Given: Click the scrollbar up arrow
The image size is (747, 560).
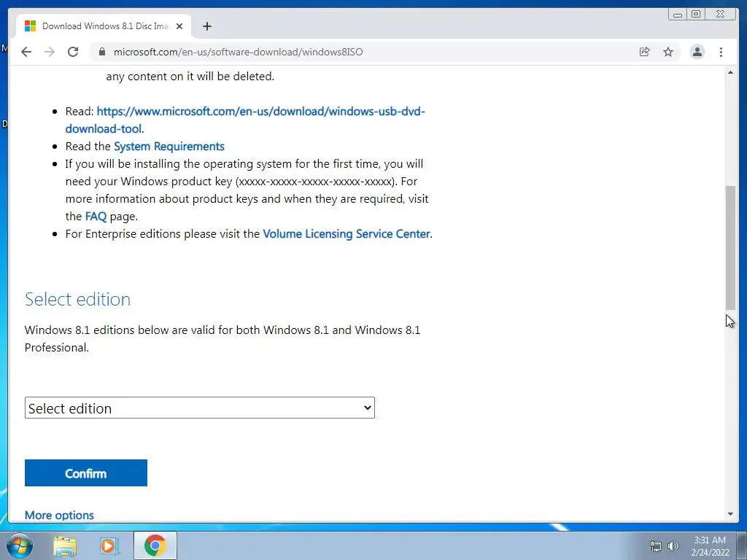Looking at the screenshot, I should click(730, 72).
